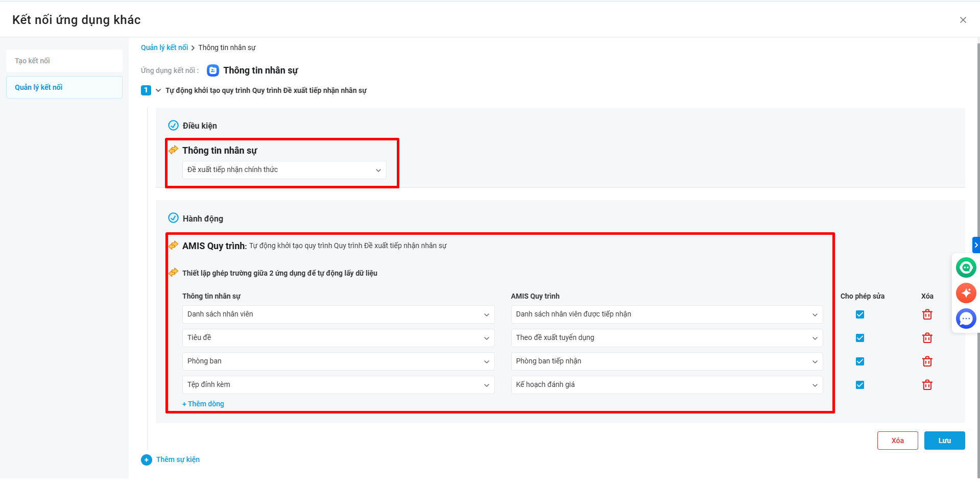Image resolution: width=980 pixels, height=488 pixels.
Task: Delete the Tệp đính kèm mapping row
Action: (927, 385)
